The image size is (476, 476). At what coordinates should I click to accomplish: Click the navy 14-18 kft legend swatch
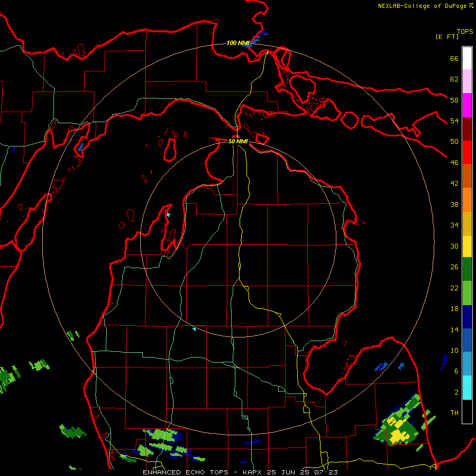[x=467, y=317]
